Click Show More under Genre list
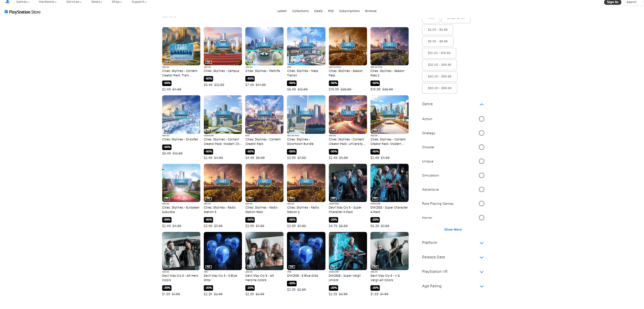644x309 pixels. (x=453, y=230)
